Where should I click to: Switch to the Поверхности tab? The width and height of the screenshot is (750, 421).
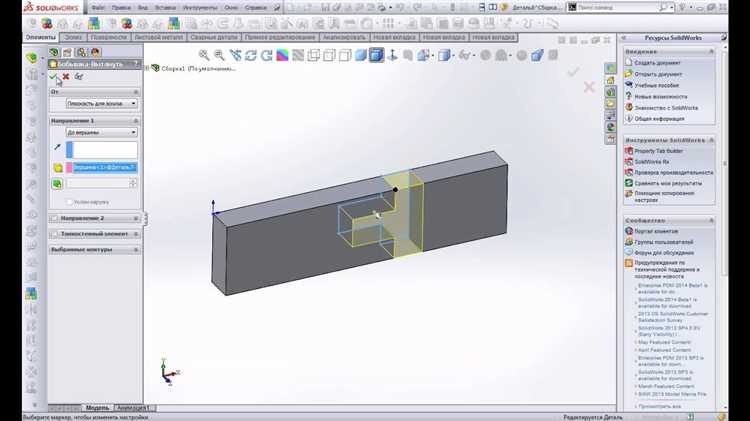[x=109, y=37]
